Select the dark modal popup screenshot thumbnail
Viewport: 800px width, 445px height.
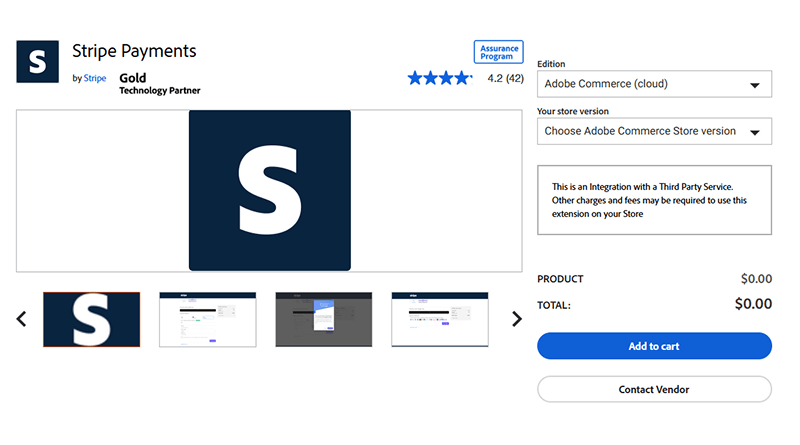point(324,319)
